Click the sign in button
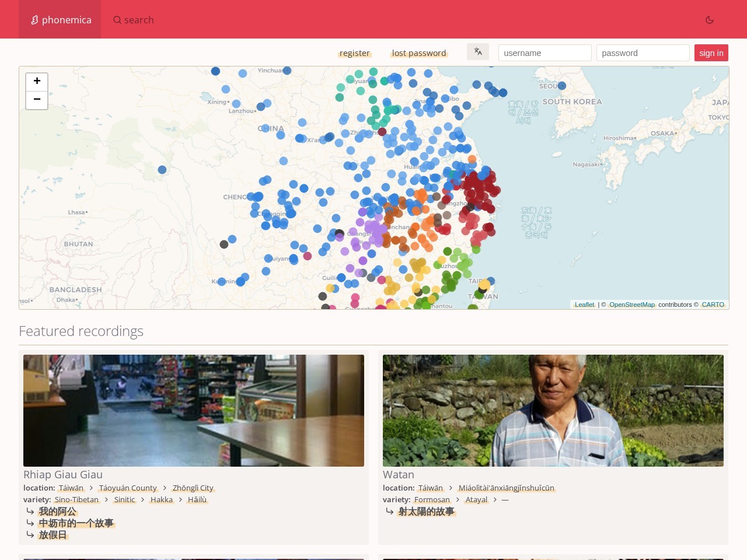Viewport: 747px width, 560px height. pyautogui.click(x=711, y=53)
